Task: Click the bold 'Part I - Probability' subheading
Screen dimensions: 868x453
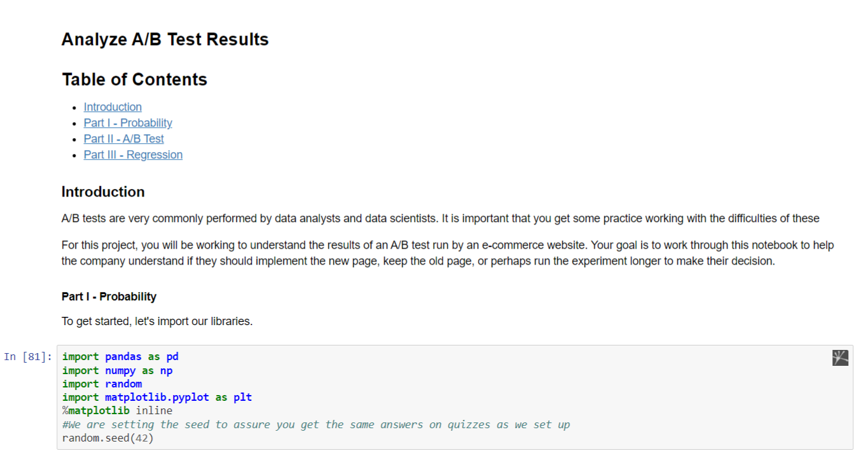Action: [x=109, y=296]
